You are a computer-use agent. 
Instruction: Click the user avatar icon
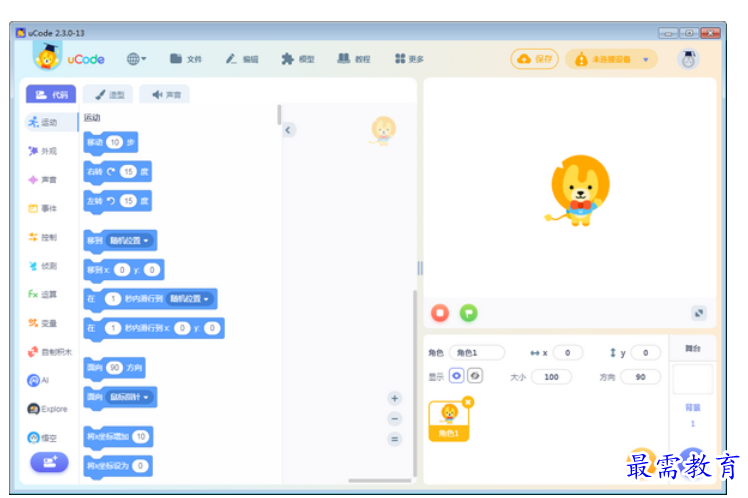click(688, 59)
